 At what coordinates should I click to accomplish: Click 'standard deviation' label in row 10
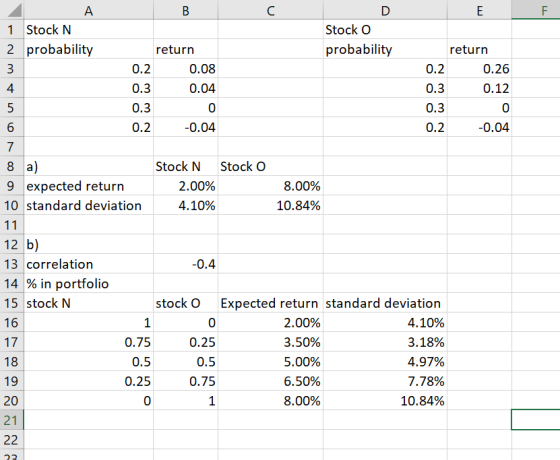click(89, 205)
